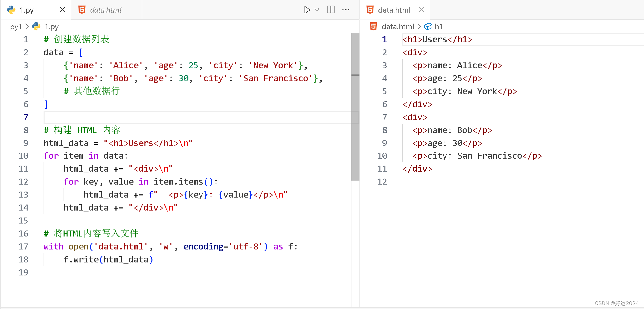Click the 1.py breadcrumb filename

click(x=51, y=26)
